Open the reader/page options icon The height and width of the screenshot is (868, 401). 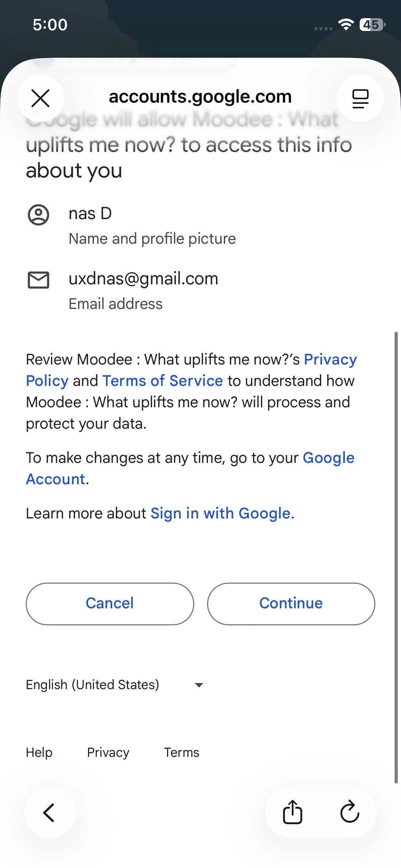[360, 98]
